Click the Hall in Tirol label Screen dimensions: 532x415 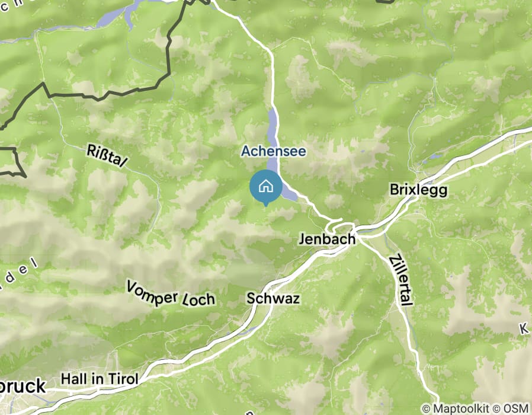(100, 379)
